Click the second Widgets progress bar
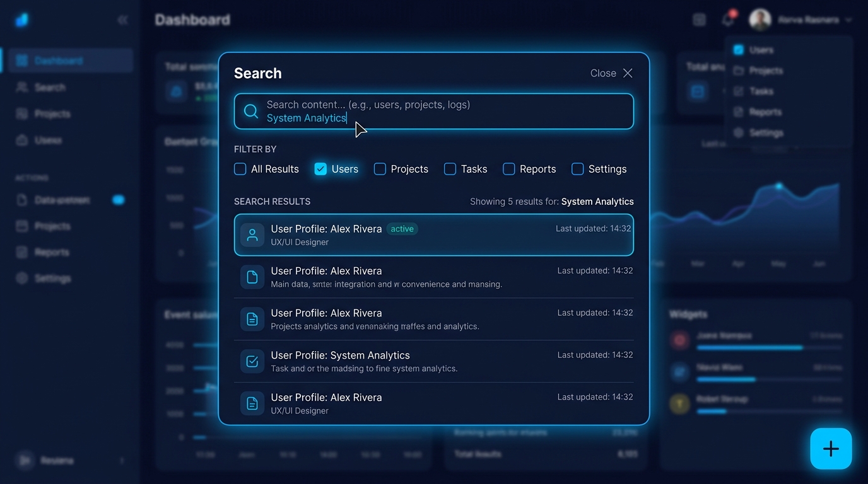Viewport: 868px width, 484px height. [769, 379]
